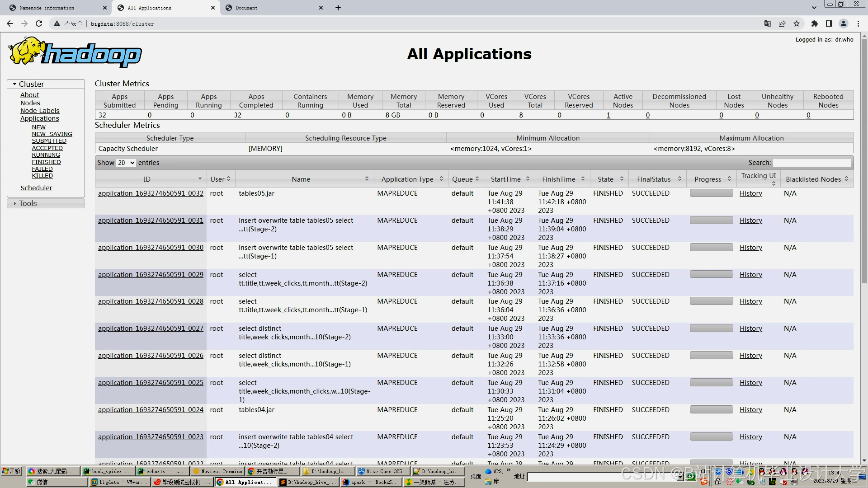Reload the page with the refresh icon
The height and width of the screenshot is (488, 868).
coord(39,23)
